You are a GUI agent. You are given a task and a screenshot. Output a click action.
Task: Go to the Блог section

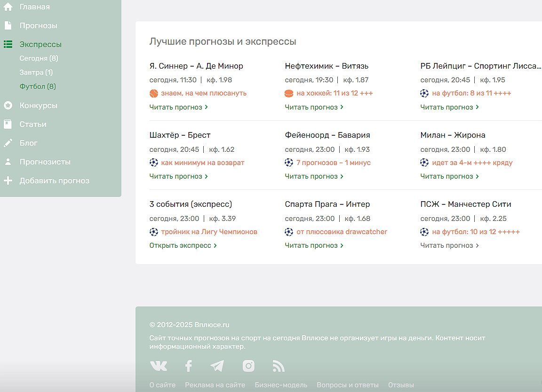pyautogui.click(x=28, y=143)
